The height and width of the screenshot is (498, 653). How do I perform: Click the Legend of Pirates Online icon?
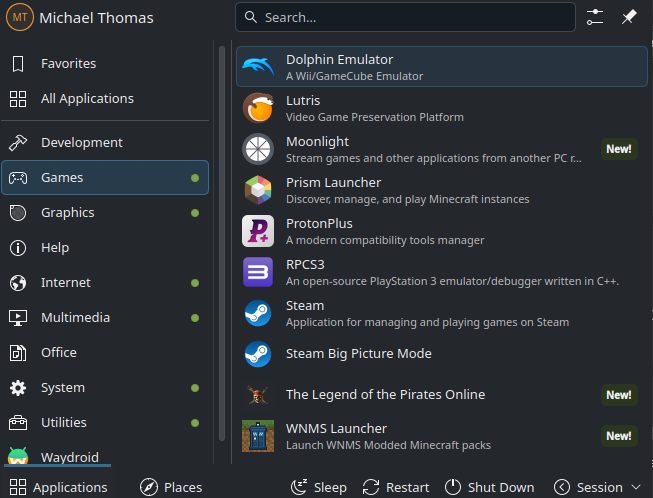pyautogui.click(x=258, y=395)
